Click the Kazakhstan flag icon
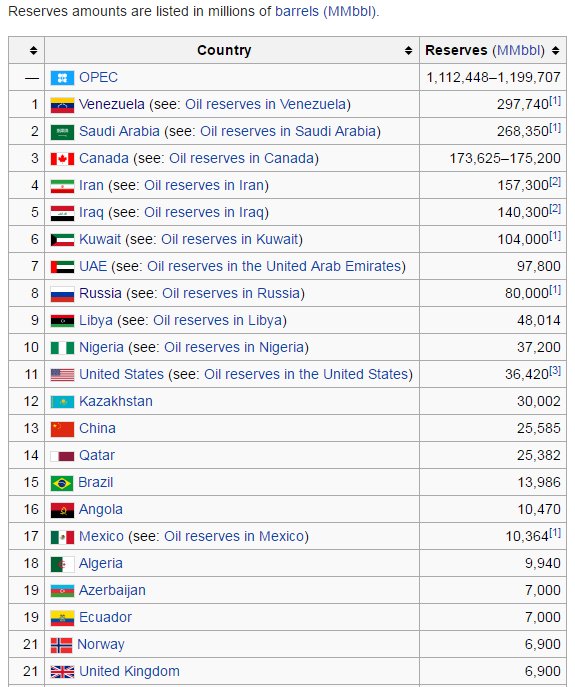 coord(62,402)
